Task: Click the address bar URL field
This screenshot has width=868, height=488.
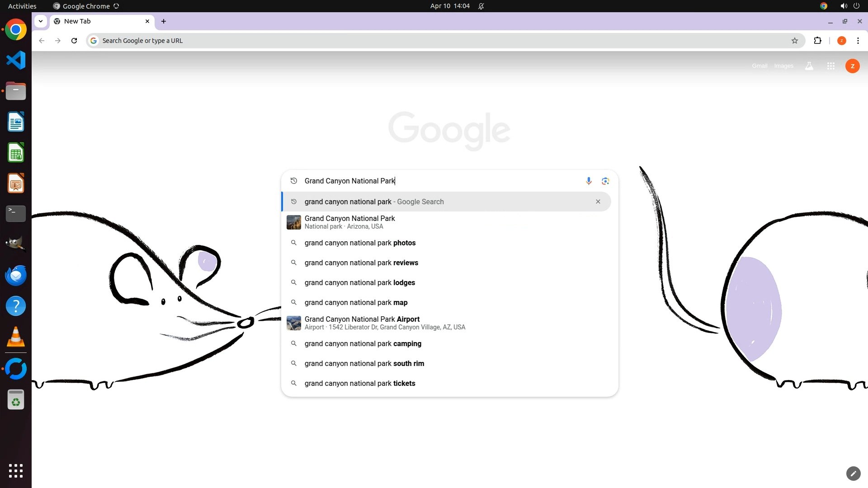Action: [x=407, y=41]
